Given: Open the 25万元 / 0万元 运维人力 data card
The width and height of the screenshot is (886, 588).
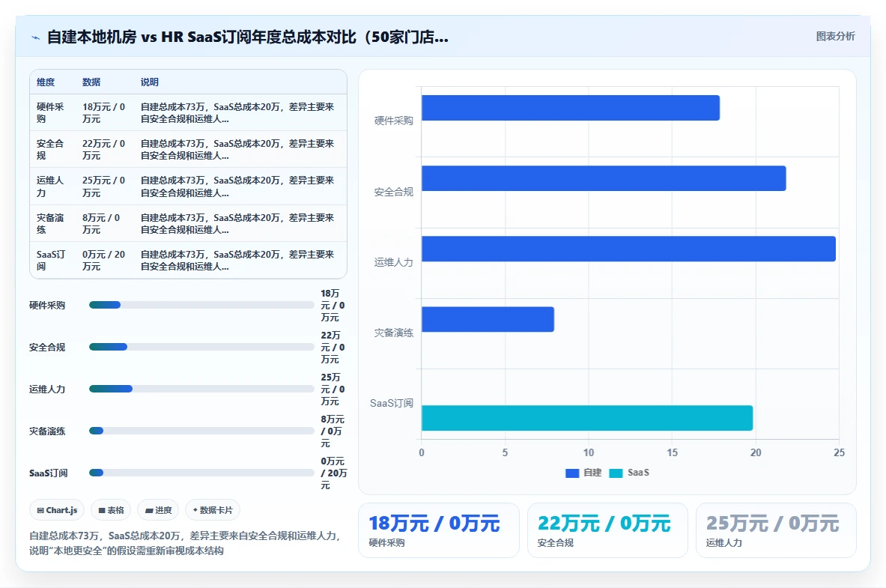Looking at the screenshot, I should 776,530.
